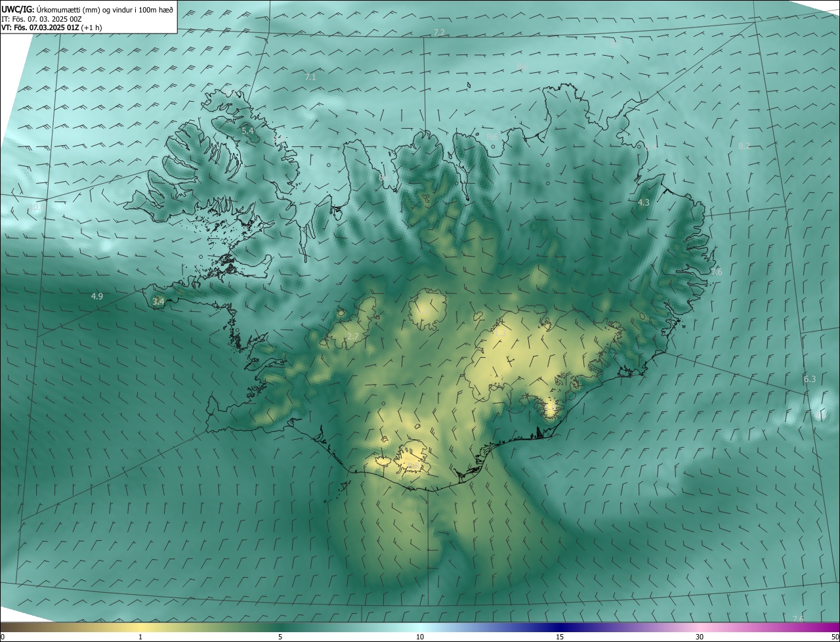Image resolution: width=840 pixels, height=642 pixels.
Task: Click the 0 tick on the color scale
Action: coord(3,637)
